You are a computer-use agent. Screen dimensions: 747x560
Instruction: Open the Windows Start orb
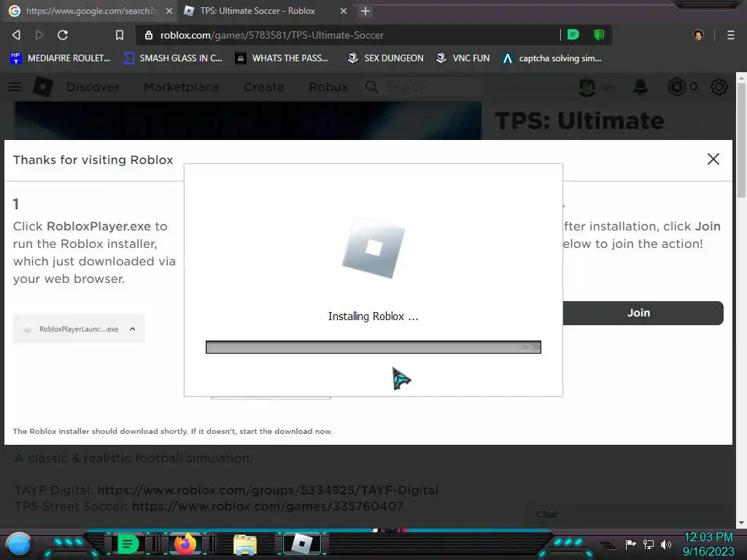19,545
